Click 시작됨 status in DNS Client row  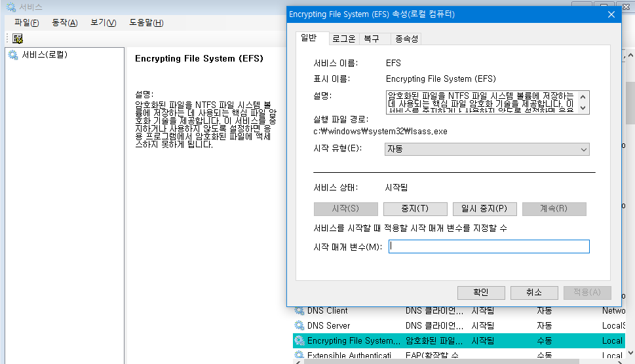tap(483, 310)
